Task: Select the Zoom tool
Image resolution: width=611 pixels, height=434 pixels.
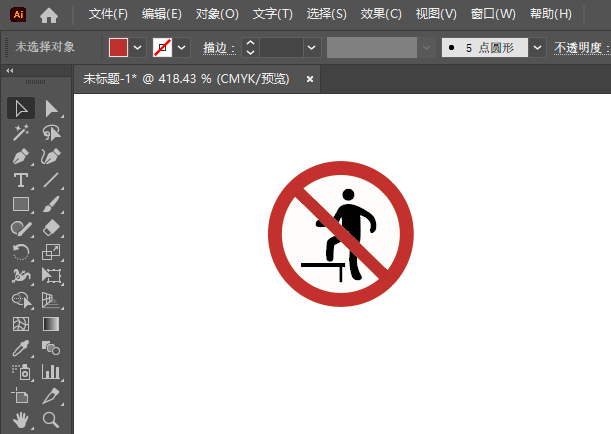Action: [51, 420]
